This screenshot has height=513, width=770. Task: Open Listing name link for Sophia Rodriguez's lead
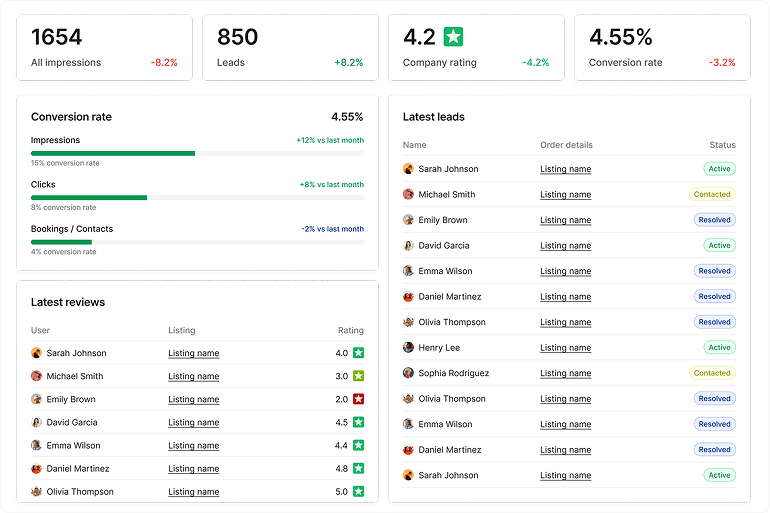tap(565, 373)
